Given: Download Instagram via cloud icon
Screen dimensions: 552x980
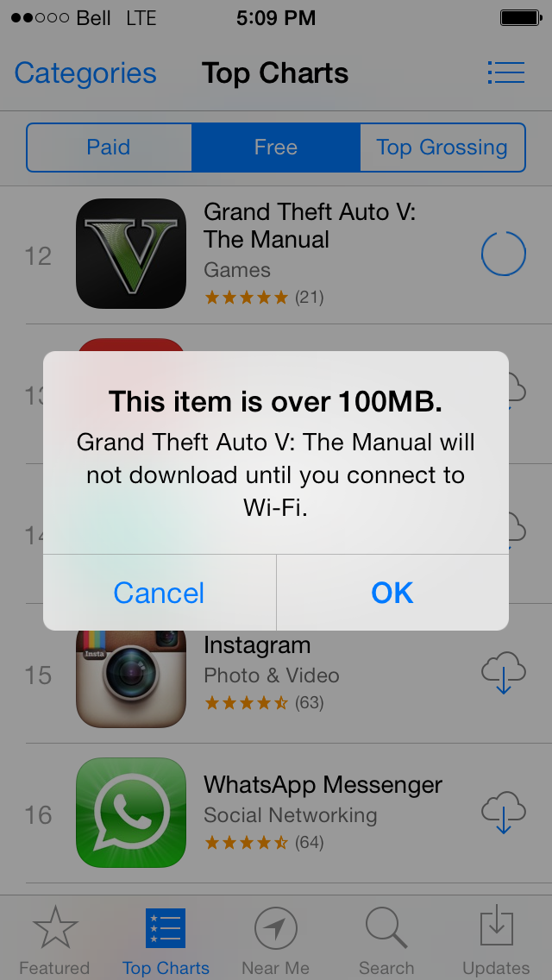Looking at the screenshot, I should point(503,673).
